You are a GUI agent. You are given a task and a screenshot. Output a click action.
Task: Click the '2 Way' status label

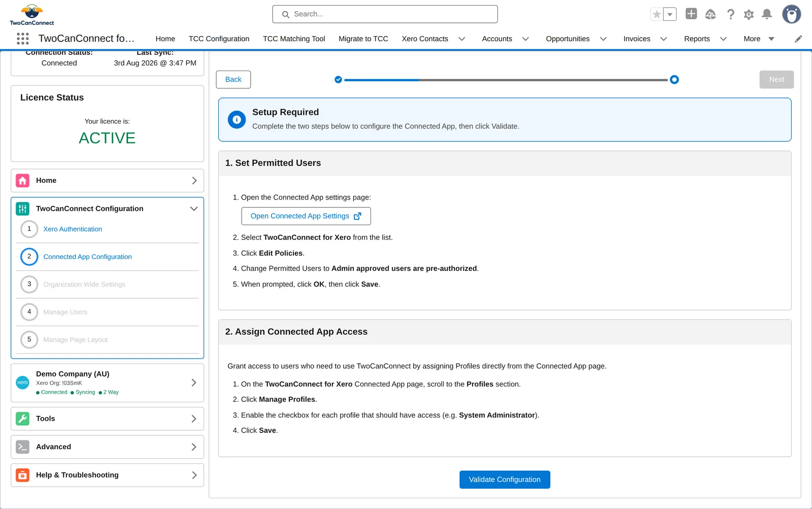[111, 392]
